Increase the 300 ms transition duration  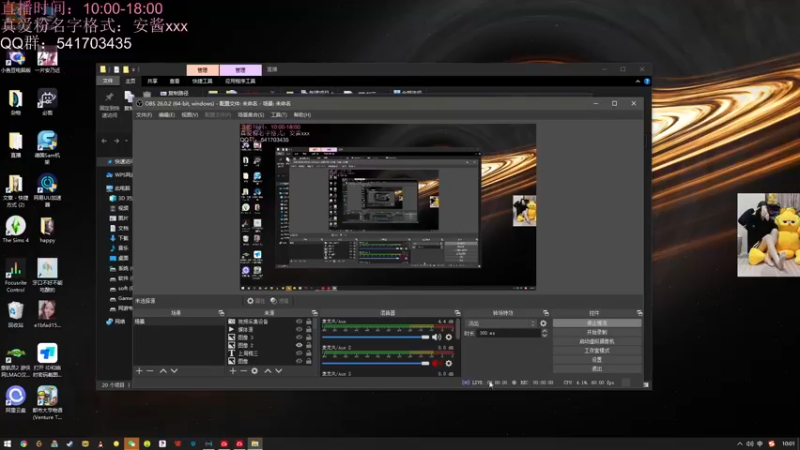[544, 331]
